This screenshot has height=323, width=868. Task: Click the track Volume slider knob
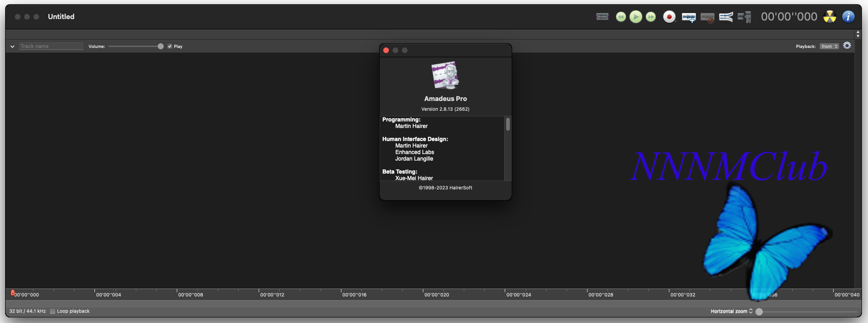coord(160,47)
